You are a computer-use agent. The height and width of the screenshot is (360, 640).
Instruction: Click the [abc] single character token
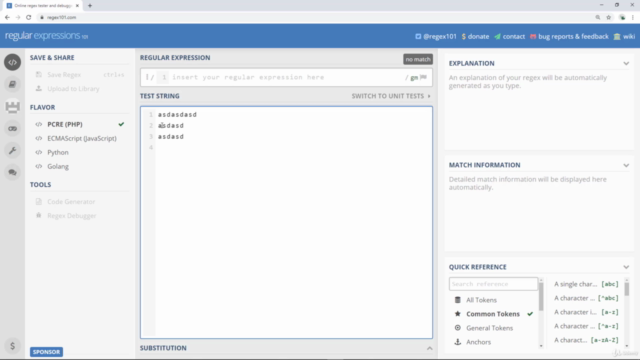586,284
